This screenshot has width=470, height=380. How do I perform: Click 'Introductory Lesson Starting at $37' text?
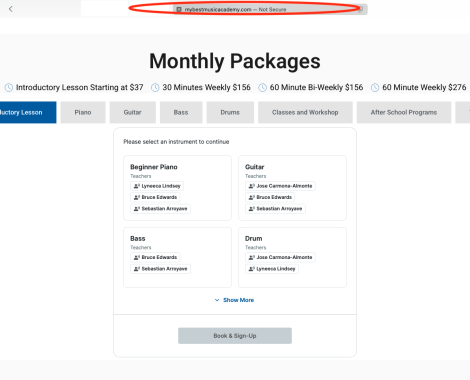(80, 87)
